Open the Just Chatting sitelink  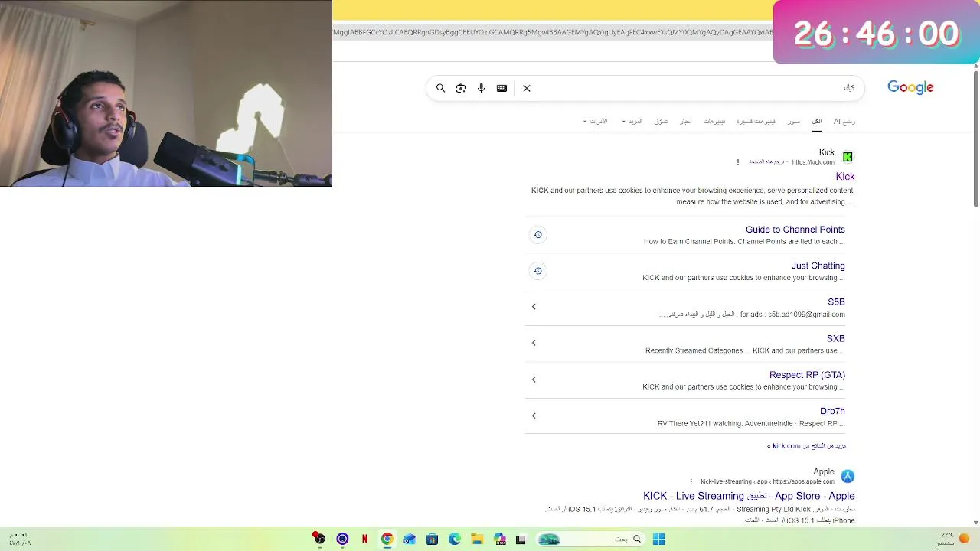click(818, 266)
